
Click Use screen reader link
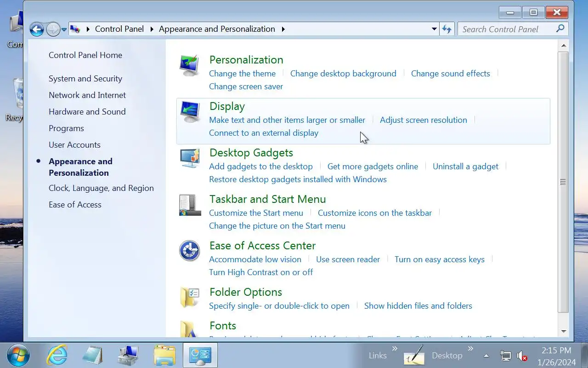[348, 259]
